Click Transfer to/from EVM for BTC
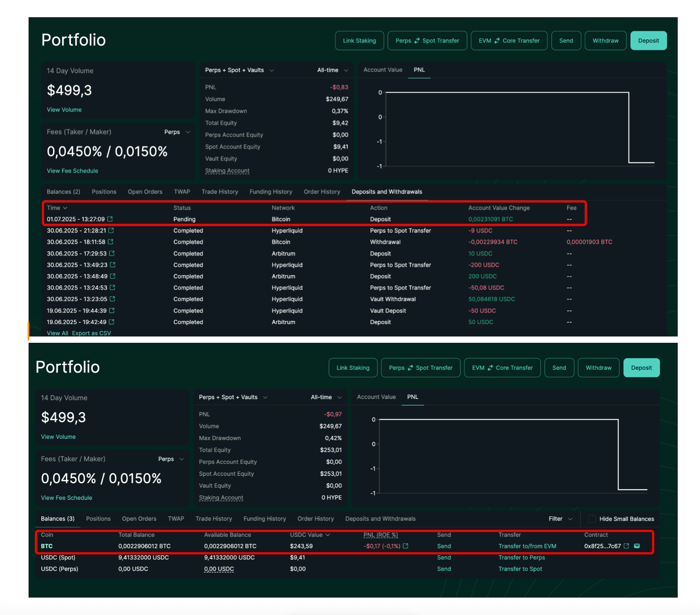Image resolution: width=700 pixels, height=615 pixels. (x=527, y=546)
